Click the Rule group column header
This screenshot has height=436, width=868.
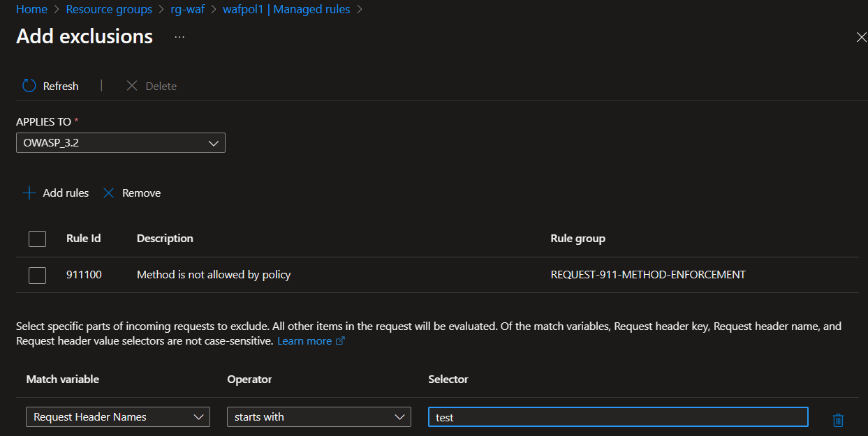click(578, 239)
